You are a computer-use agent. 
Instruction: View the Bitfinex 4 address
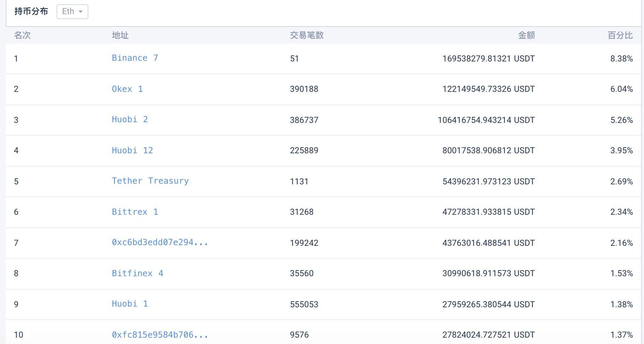click(x=137, y=273)
